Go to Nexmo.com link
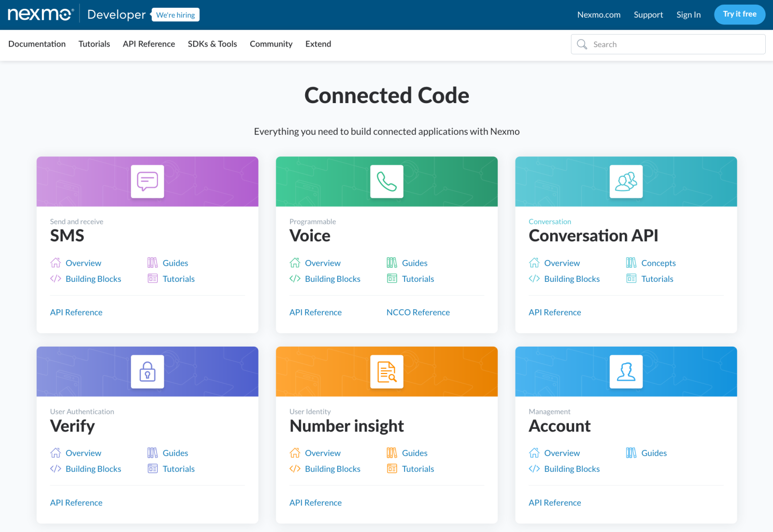The image size is (773, 532). point(599,15)
